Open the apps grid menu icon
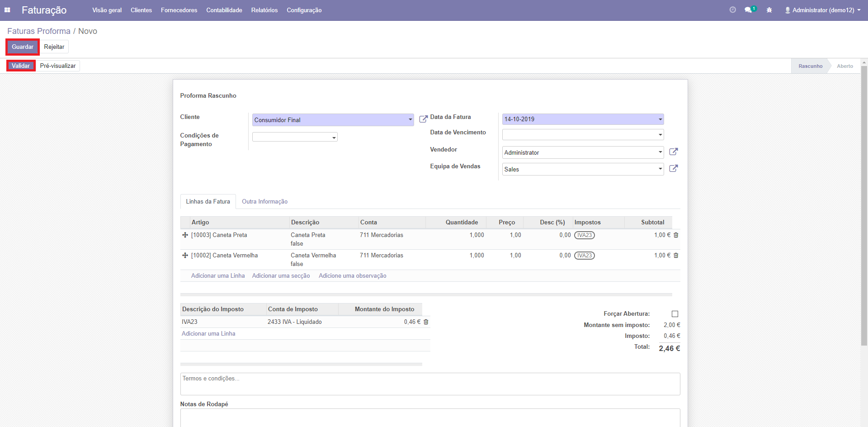Viewport: 868px width, 427px height. pyautogui.click(x=7, y=10)
